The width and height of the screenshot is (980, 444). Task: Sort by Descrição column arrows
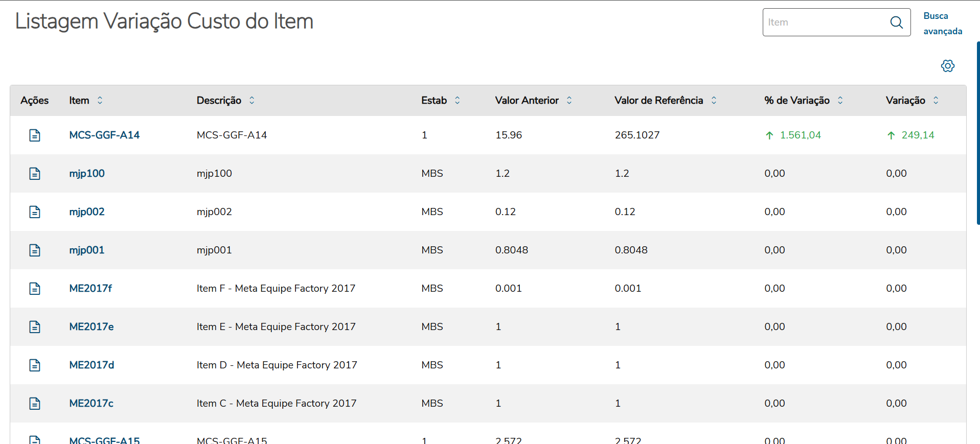(x=252, y=101)
